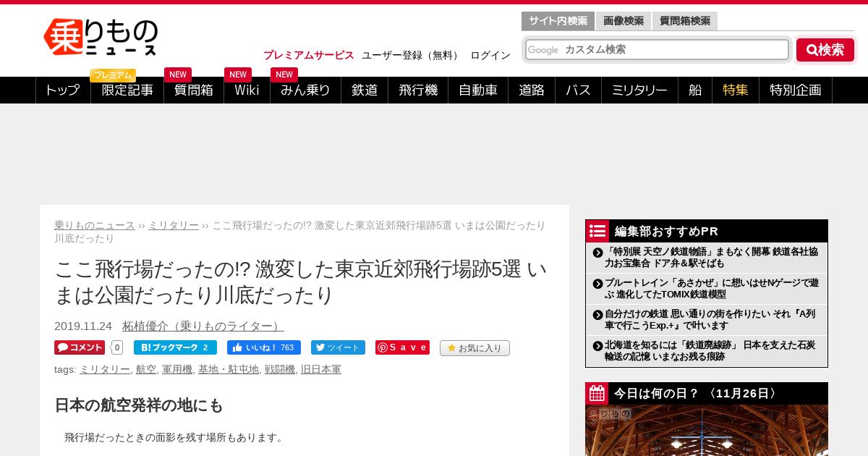Click the Pinterest Save button
This screenshot has height=456, width=868.
click(402, 347)
